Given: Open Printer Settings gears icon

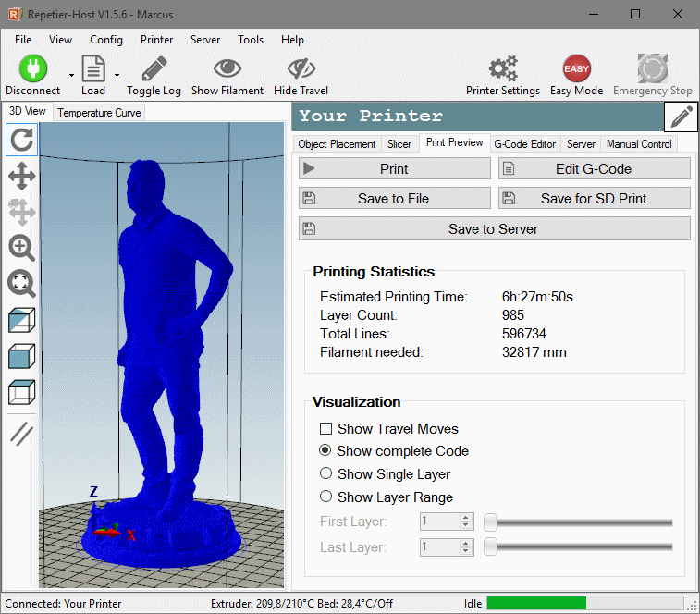Looking at the screenshot, I should click(503, 68).
